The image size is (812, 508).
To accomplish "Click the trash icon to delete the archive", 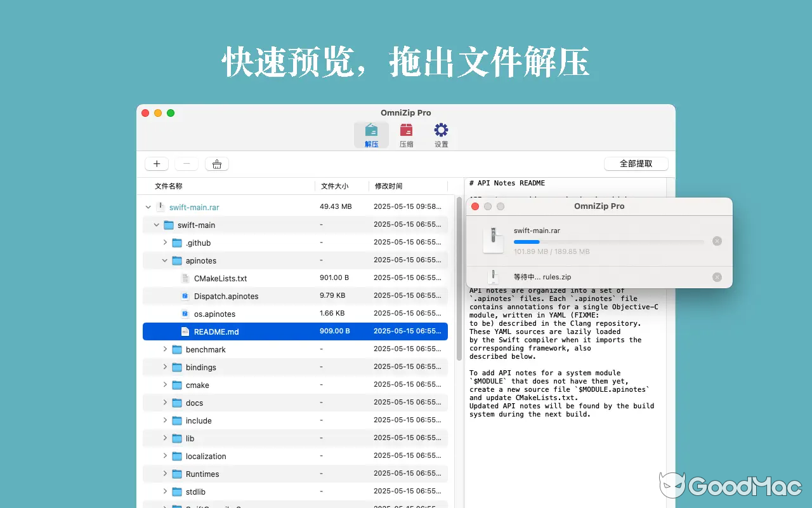I will (x=216, y=163).
